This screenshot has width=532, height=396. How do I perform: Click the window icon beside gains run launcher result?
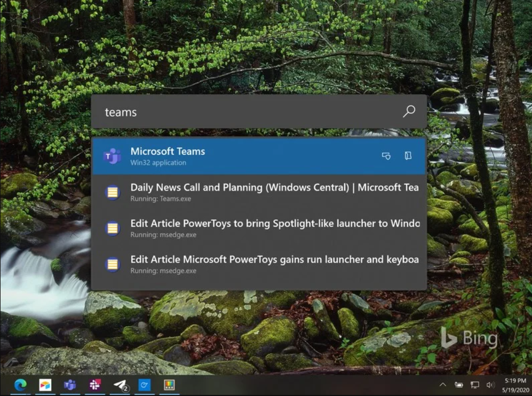pyautogui.click(x=112, y=264)
